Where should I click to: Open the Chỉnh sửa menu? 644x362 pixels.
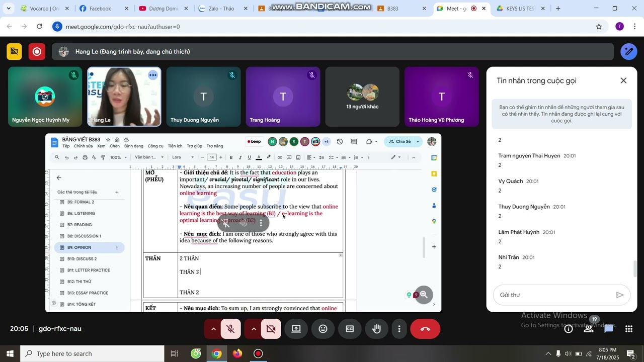click(84, 146)
